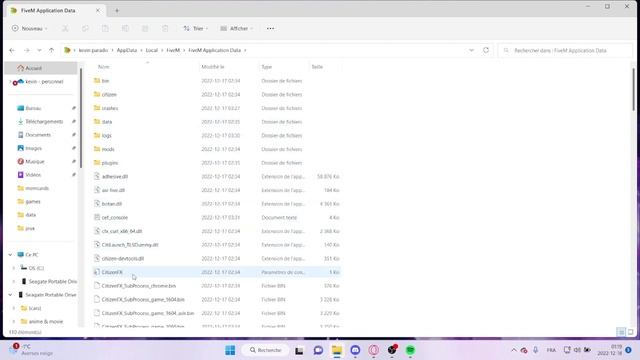Viewport: 640px width, 360px height.
Task: Click the File Explorer taskbar icon
Action: tap(337, 350)
